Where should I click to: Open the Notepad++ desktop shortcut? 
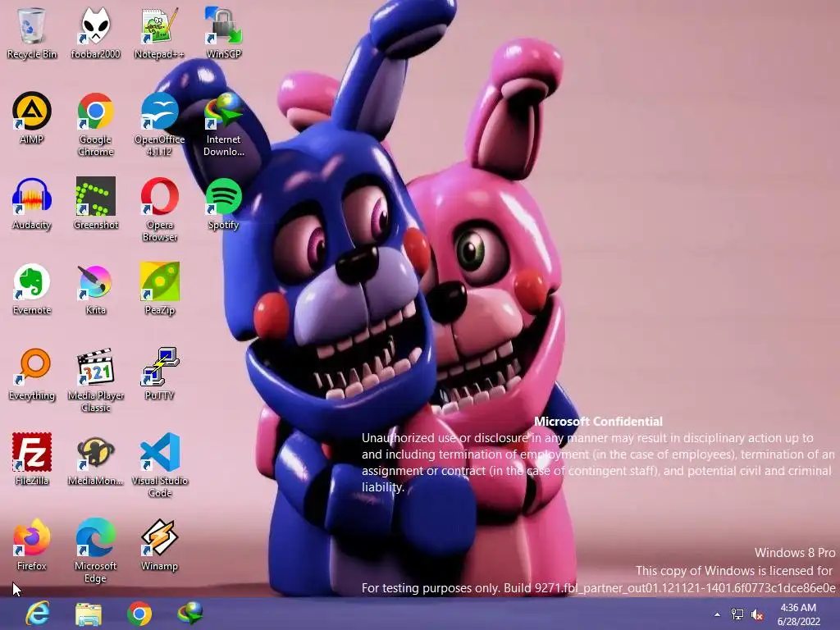coord(159,33)
